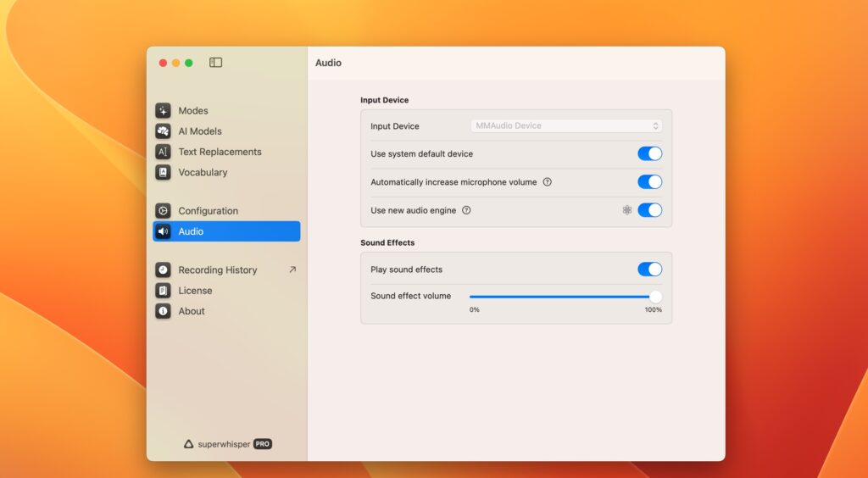Screen dimensions: 868x478
Task: Open help for automatic microphone volume
Action: (x=547, y=182)
